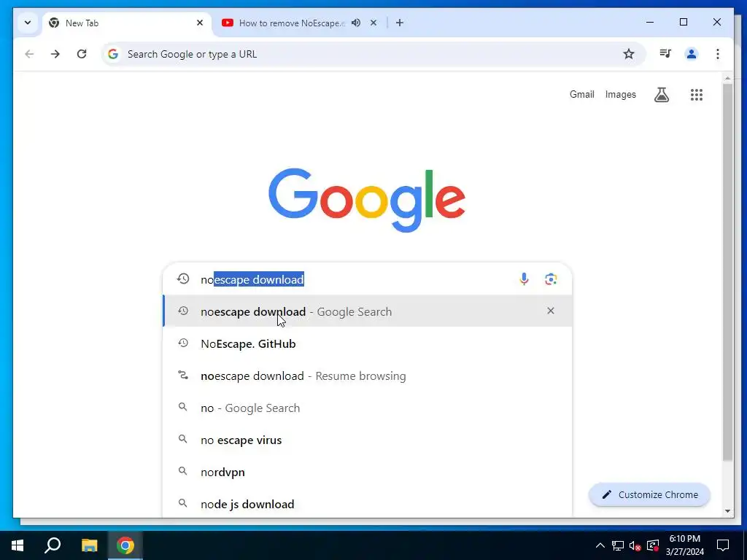Viewport: 747px width, 560px height.
Task: Close the New Tab tab
Action: point(200,23)
